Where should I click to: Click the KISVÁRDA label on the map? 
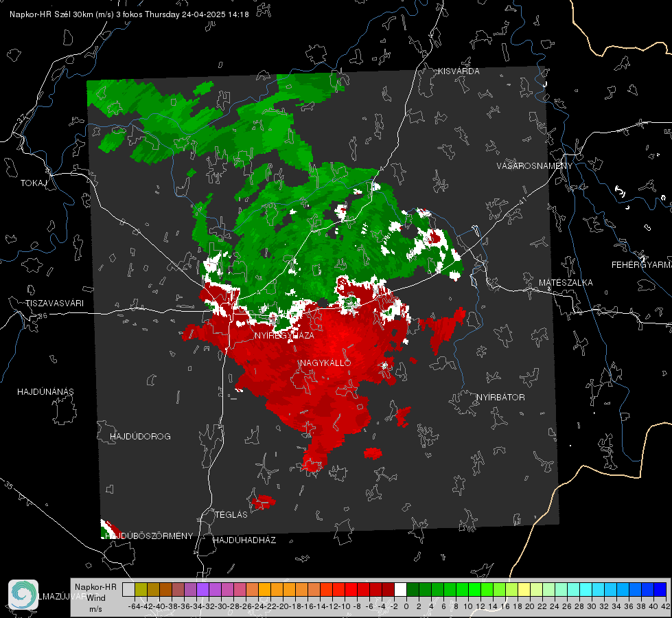[459, 71]
